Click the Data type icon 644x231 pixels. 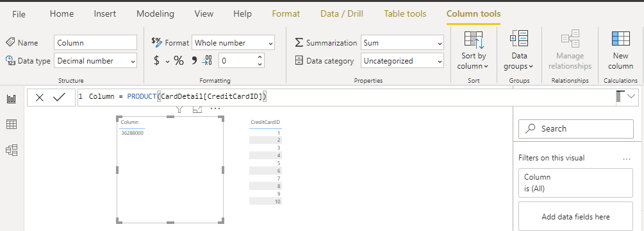click(x=11, y=61)
